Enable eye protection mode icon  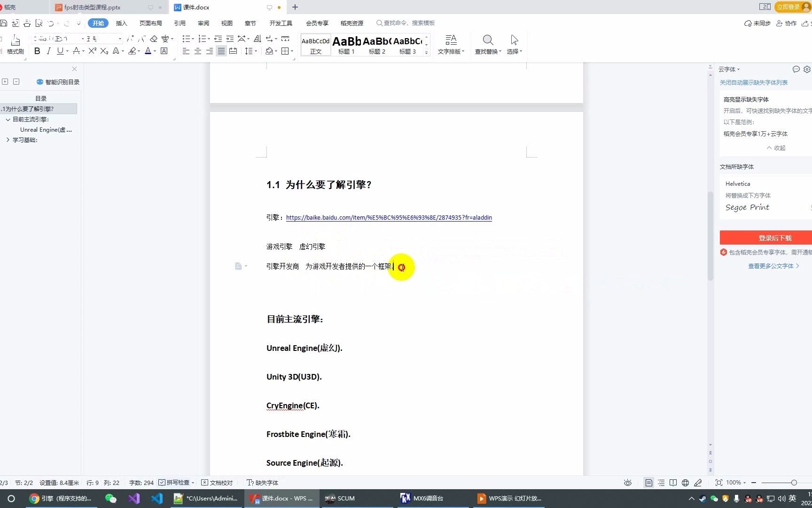click(627, 483)
